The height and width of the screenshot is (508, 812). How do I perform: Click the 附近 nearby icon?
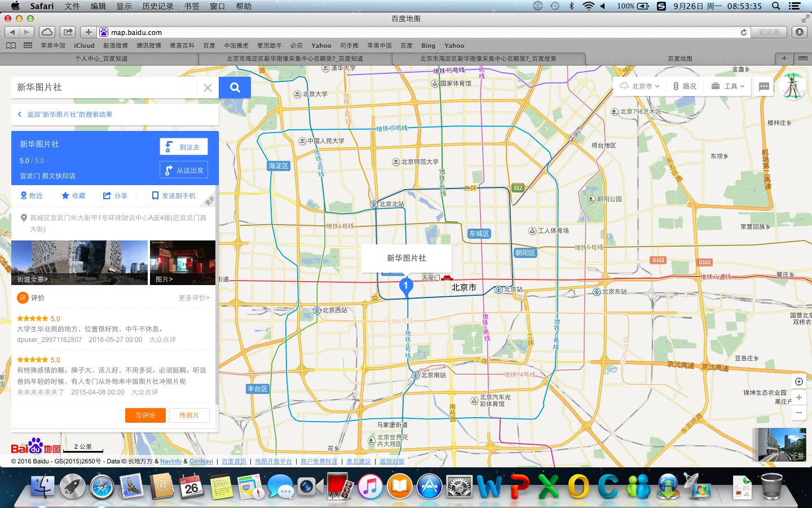pyautogui.click(x=24, y=196)
